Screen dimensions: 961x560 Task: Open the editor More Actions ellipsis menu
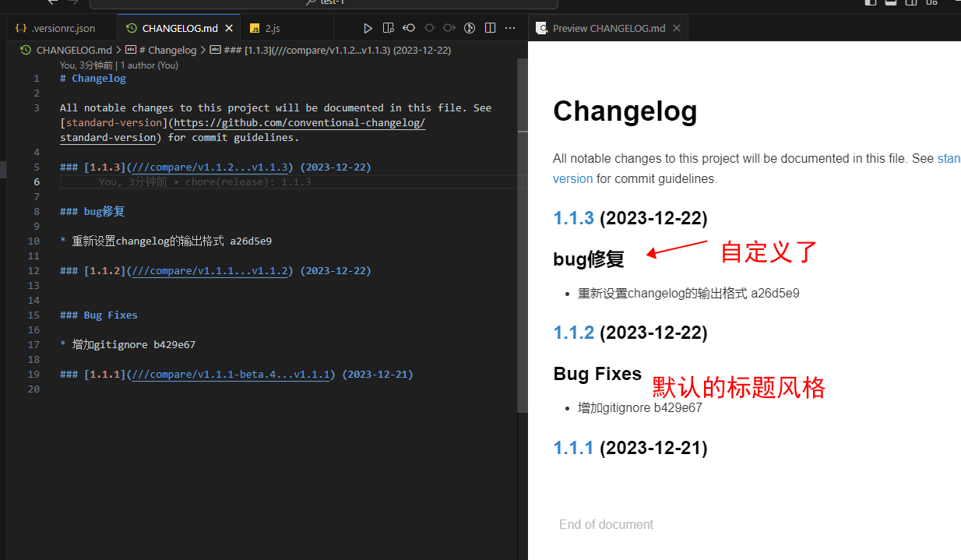pyautogui.click(x=510, y=28)
